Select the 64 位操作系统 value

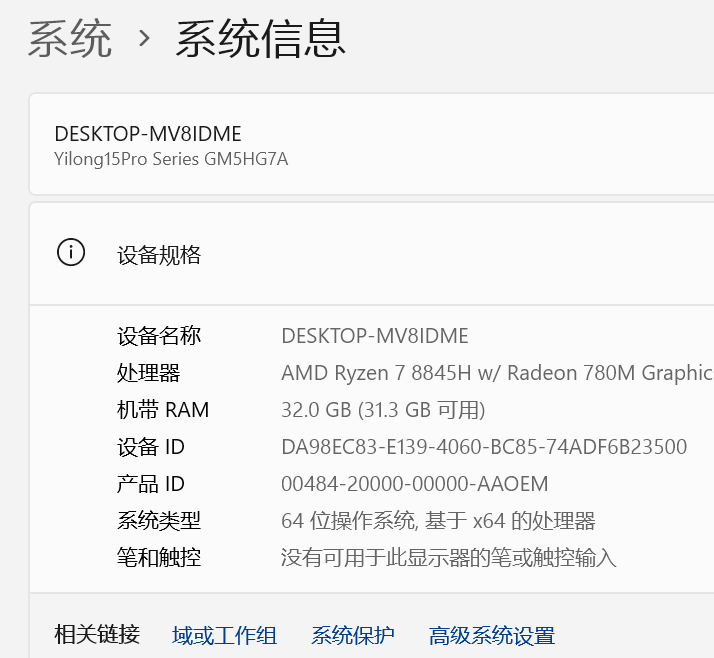click(x=439, y=520)
